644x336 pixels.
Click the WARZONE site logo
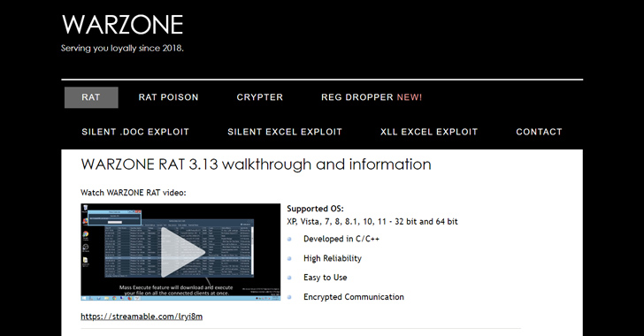(x=122, y=25)
